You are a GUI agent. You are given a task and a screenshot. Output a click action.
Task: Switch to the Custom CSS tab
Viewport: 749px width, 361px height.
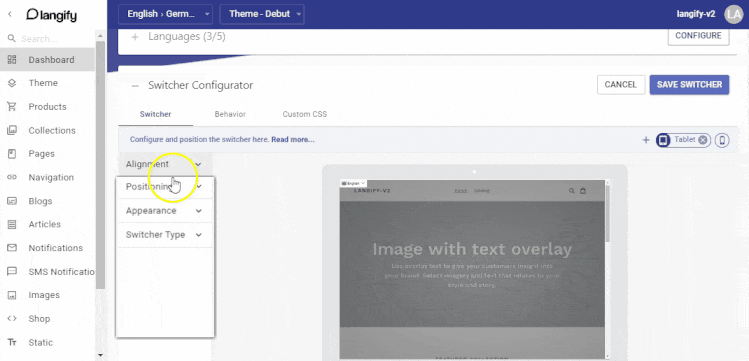pos(305,115)
